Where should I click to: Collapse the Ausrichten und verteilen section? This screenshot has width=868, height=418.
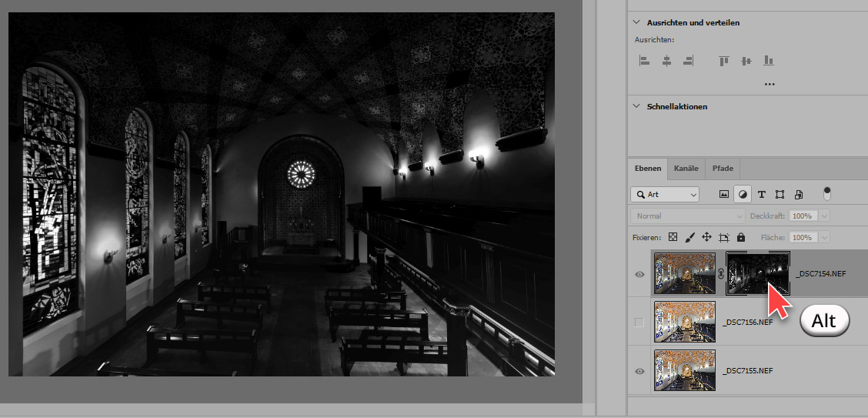(x=636, y=22)
